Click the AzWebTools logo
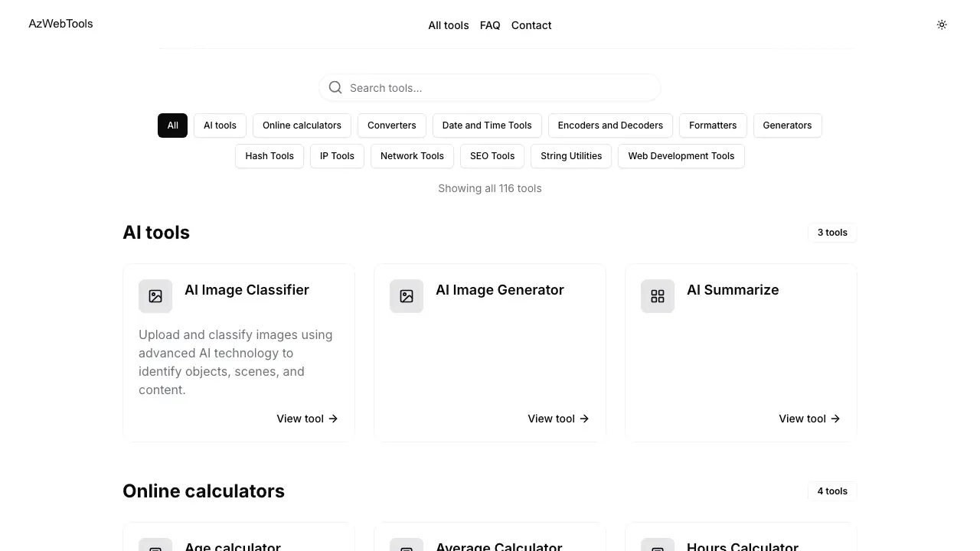 pyautogui.click(x=60, y=24)
